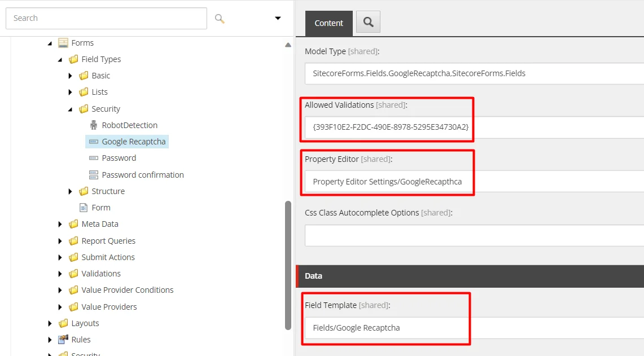
Task: Expand the Validations node
Action: point(60,274)
